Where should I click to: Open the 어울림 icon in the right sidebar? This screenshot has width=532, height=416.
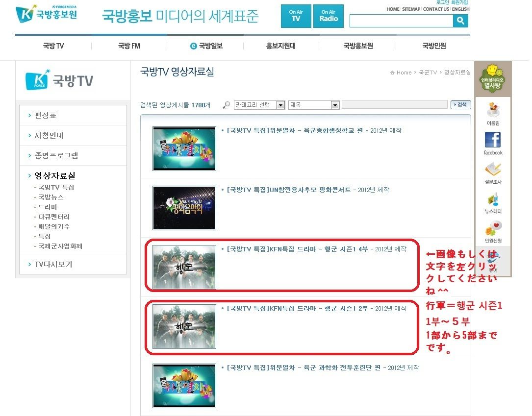(x=493, y=114)
